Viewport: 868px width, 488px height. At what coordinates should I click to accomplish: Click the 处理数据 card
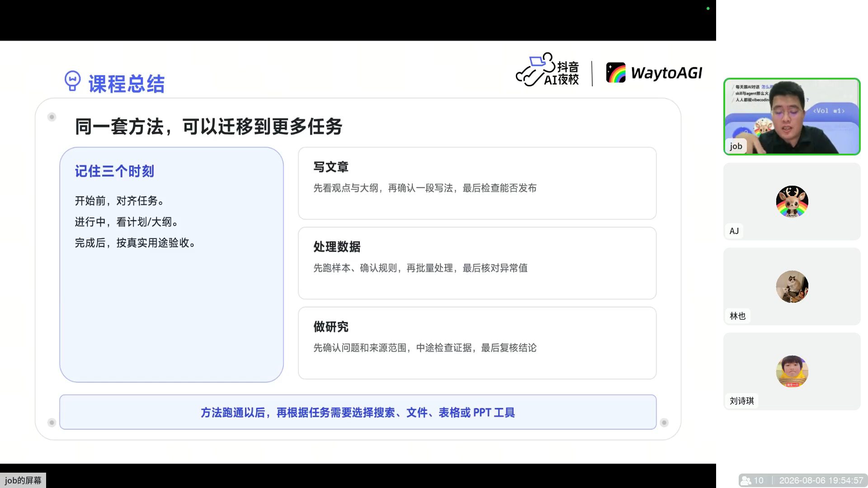[477, 263]
